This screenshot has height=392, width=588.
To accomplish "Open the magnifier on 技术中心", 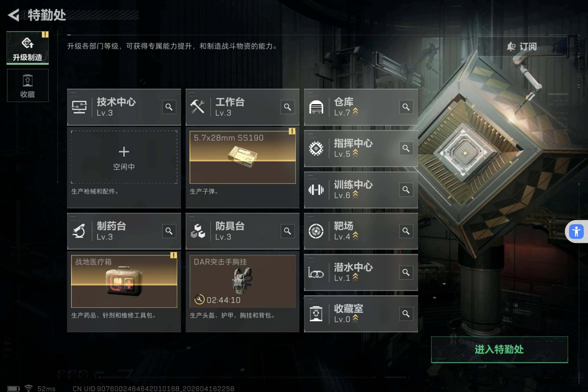I will pos(169,107).
